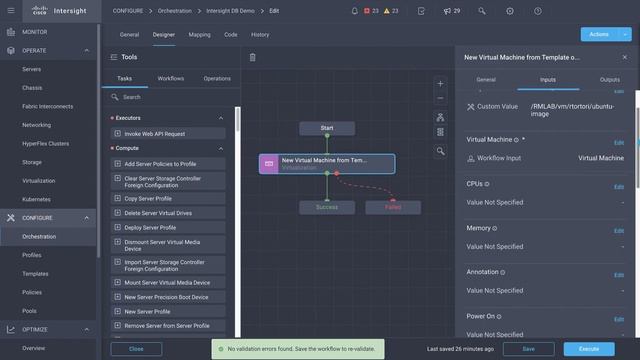Click the Monitor sidebar icon
The width and height of the screenshot is (640, 360).
pos(11,32)
